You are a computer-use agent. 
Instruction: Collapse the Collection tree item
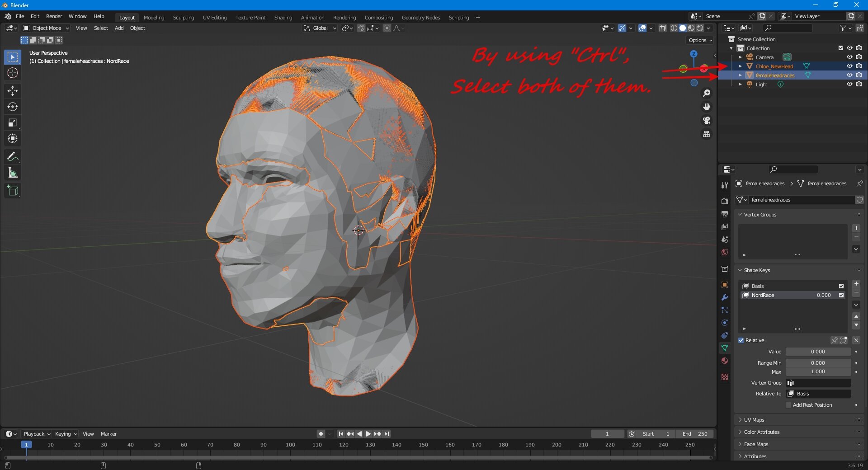(731, 48)
